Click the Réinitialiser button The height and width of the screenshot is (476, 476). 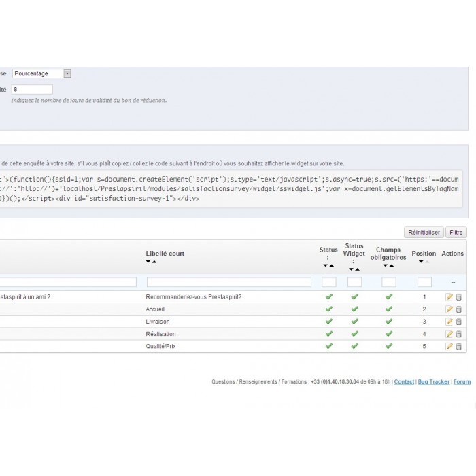coord(424,233)
